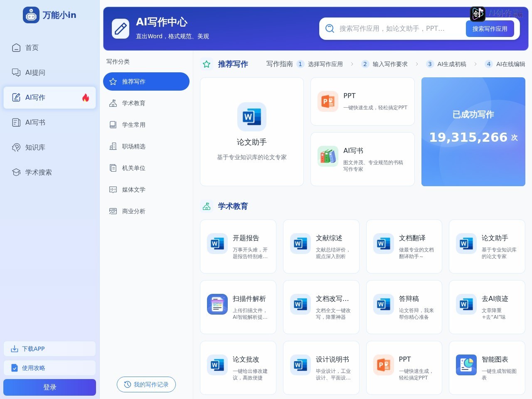Open the 文档翻译 card
This screenshot has height=399, width=532.
pyautogui.click(x=404, y=246)
